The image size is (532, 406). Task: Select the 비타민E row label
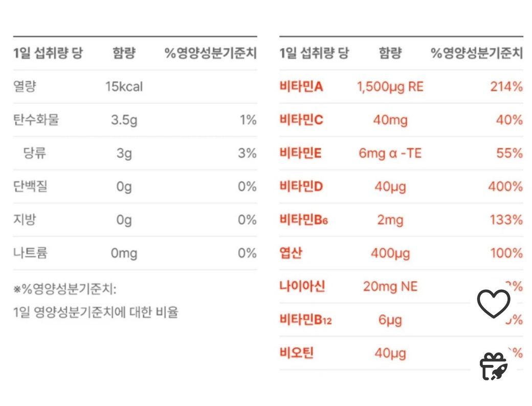click(301, 153)
